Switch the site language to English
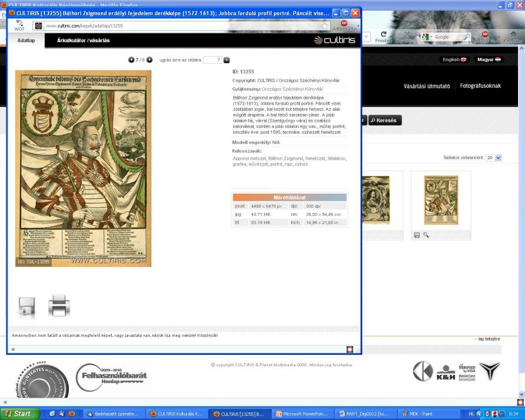525x420 pixels. coord(454,60)
